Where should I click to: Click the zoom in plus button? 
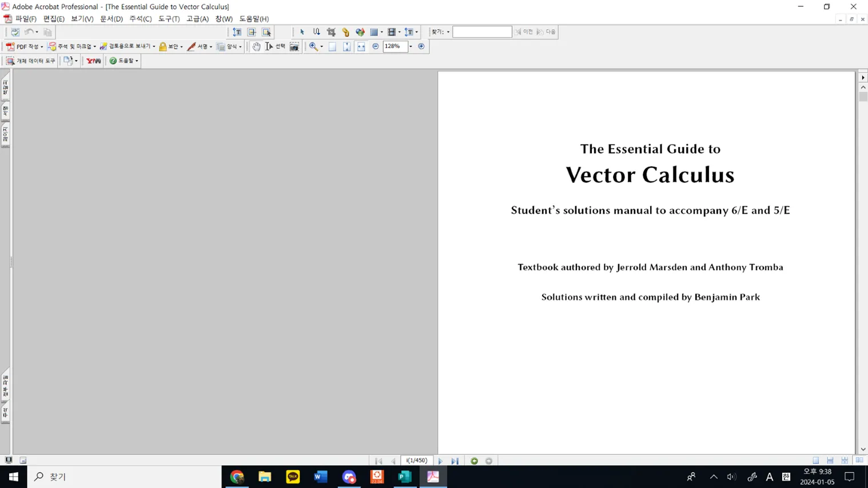pyautogui.click(x=421, y=46)
